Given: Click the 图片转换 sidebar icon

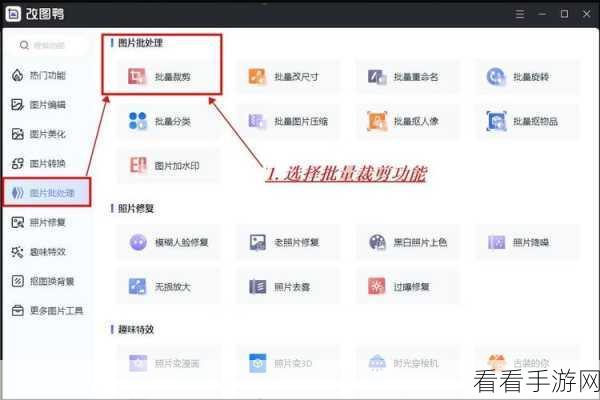Looking at the screenshot, I should click(x=17, y=163).
